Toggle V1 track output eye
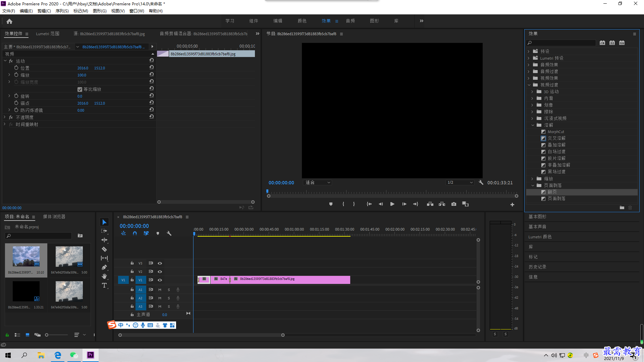The height and width of the screenshot is (362, 644). coord(160,280)
